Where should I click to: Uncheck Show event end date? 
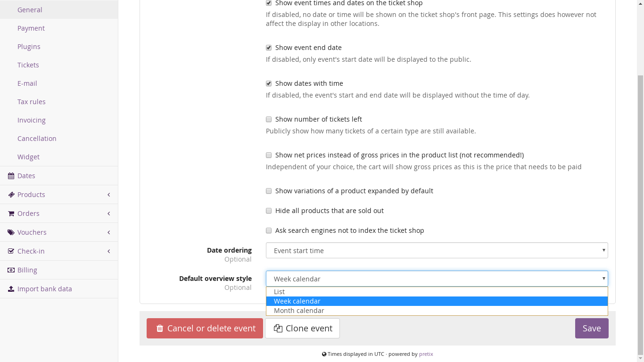tap(269, 48)
